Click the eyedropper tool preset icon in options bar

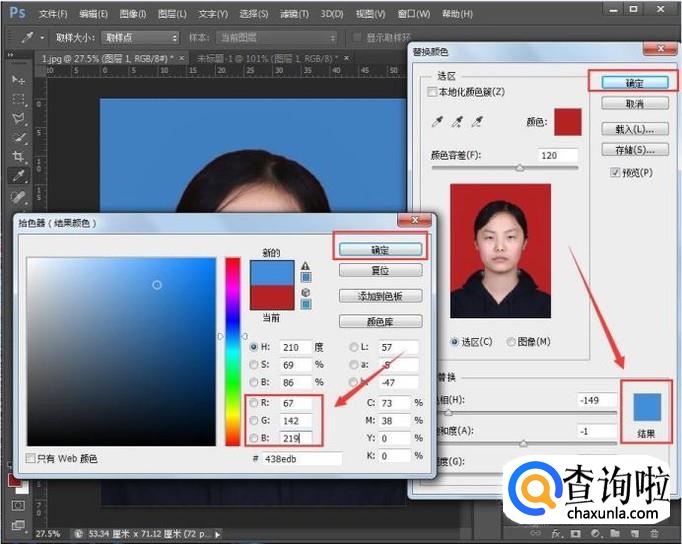click(x=27, y=37)
